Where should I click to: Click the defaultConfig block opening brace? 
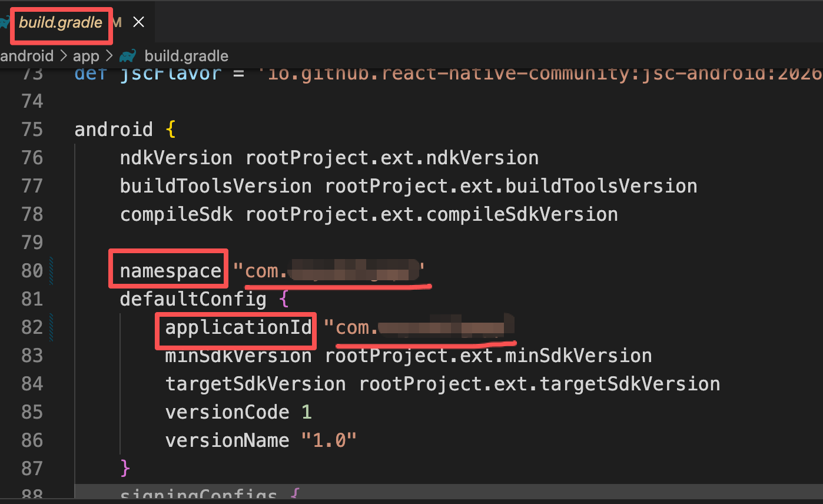coord(284,299)
